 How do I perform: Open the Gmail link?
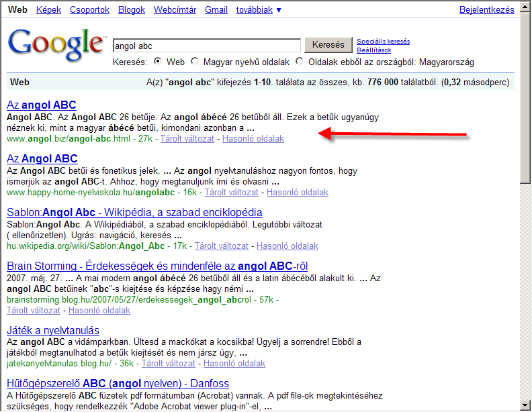[216, 10]
